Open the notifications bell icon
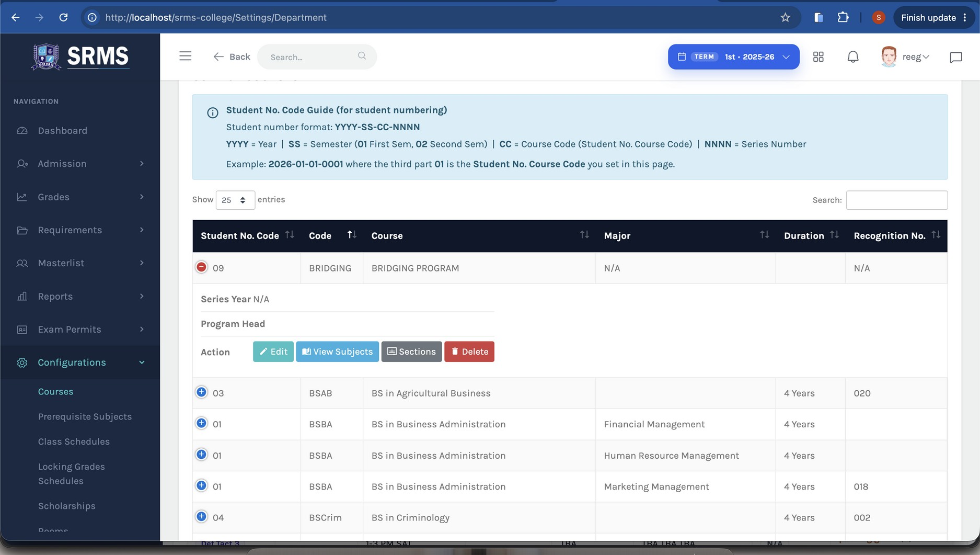980x555 pixels. tap(853, 56)
